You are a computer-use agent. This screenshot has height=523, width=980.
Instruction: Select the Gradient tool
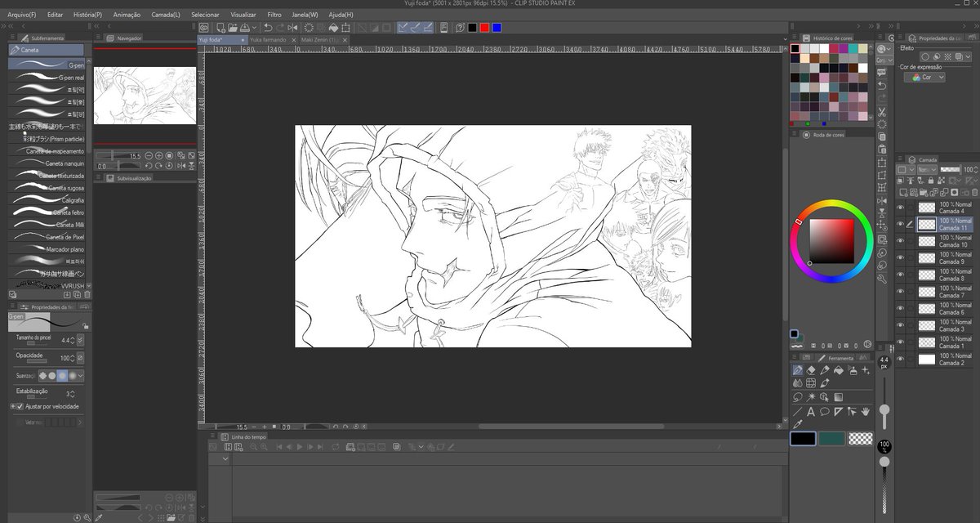click(x=839, y=397)
